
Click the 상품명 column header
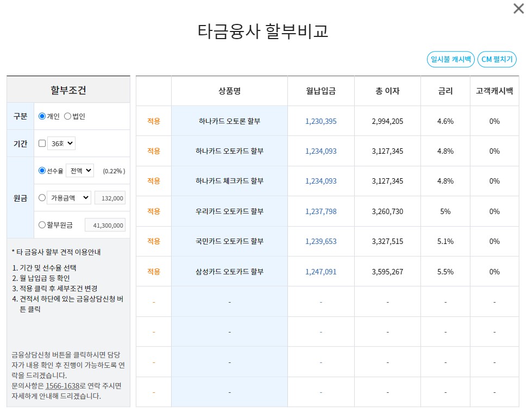click(230, 91)
